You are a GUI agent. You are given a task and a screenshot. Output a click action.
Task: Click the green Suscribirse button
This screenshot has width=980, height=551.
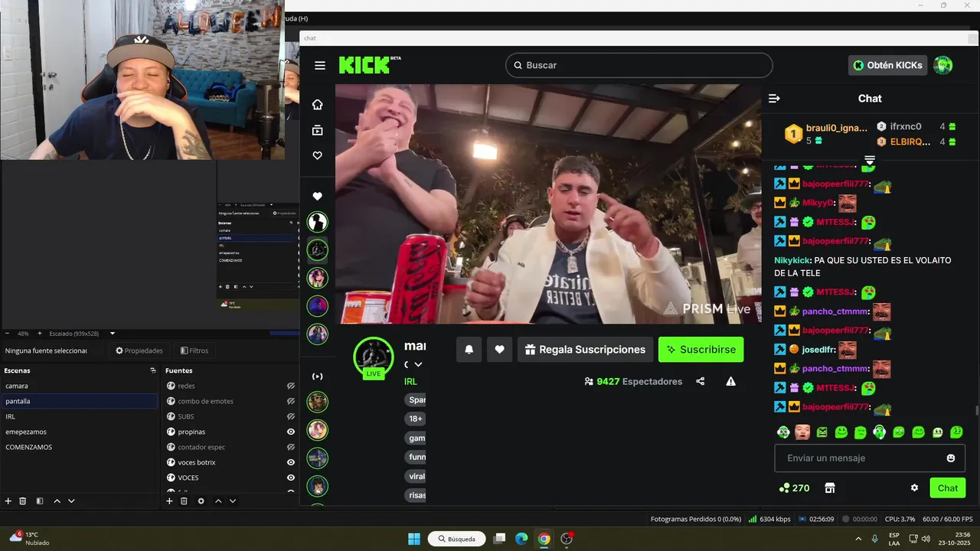click(x=701, y=350)
